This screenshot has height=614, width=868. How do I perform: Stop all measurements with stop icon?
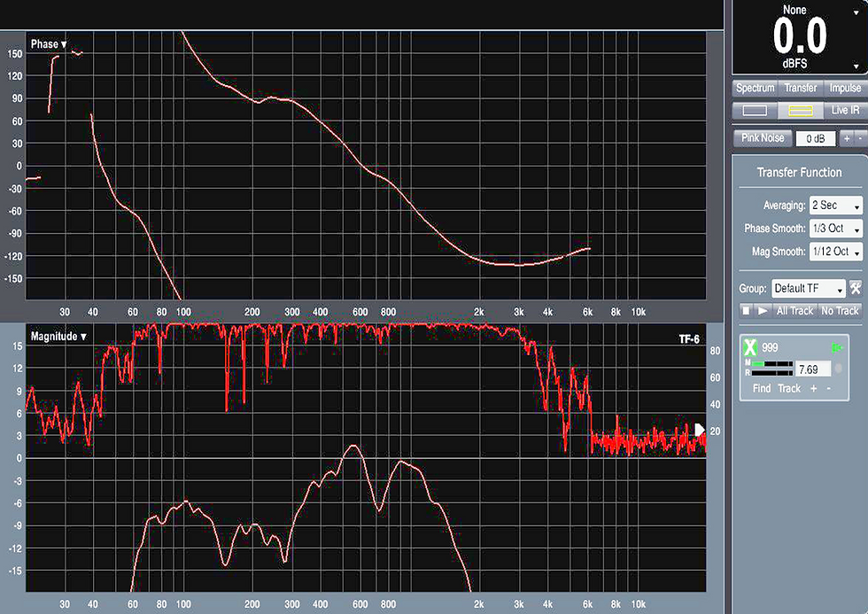tap(746, 311)
